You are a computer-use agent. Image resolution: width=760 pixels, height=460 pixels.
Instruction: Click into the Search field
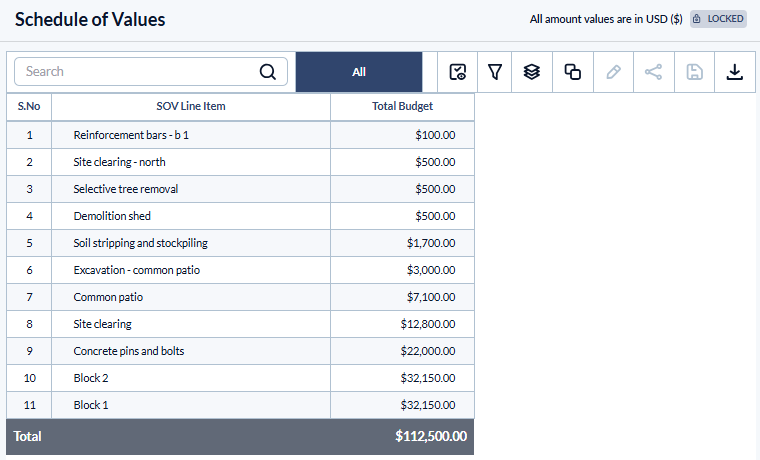tap(140, 72)
